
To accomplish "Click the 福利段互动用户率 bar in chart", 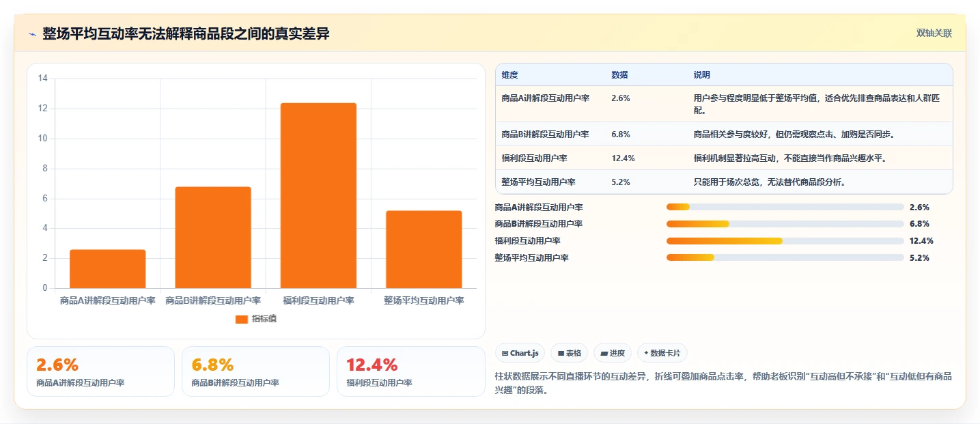I will click(318, 195).
